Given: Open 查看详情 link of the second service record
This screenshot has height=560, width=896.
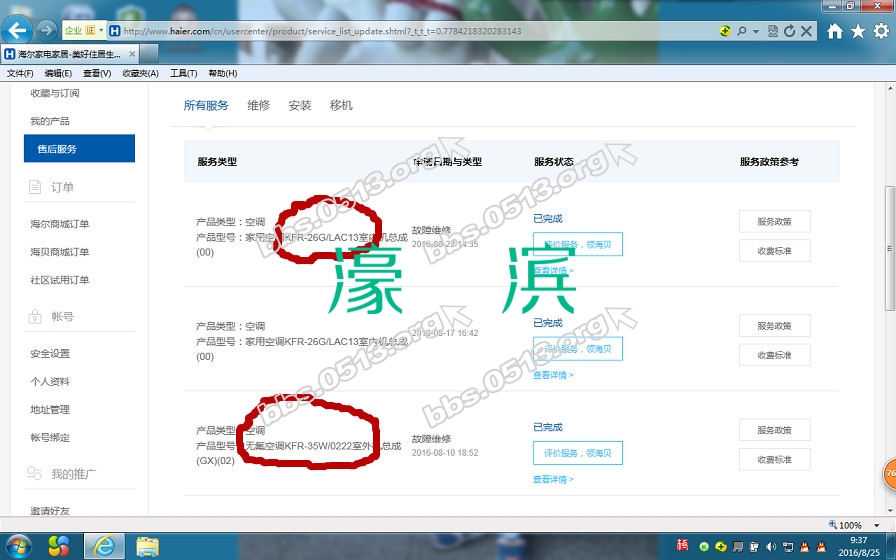Looking at the screenshot, I should click(553, 375).
